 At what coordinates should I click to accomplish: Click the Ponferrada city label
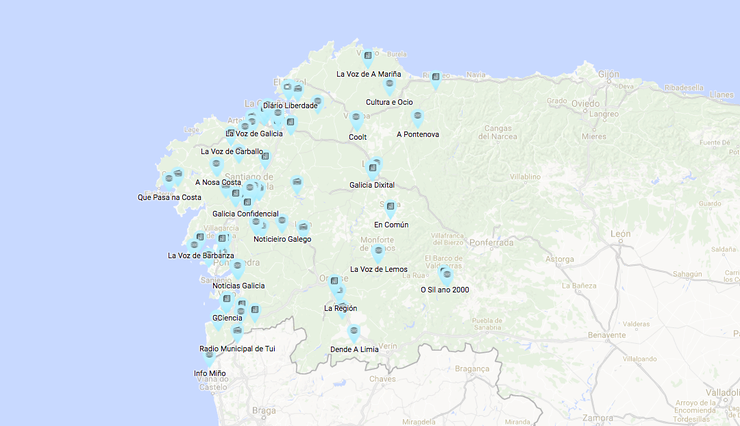[x=491, y=243]
